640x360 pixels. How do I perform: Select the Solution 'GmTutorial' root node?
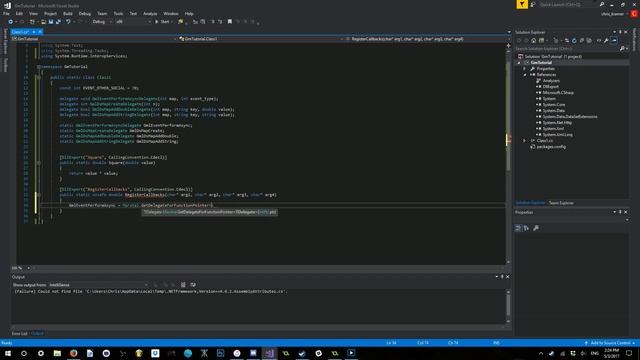[553, 57]
